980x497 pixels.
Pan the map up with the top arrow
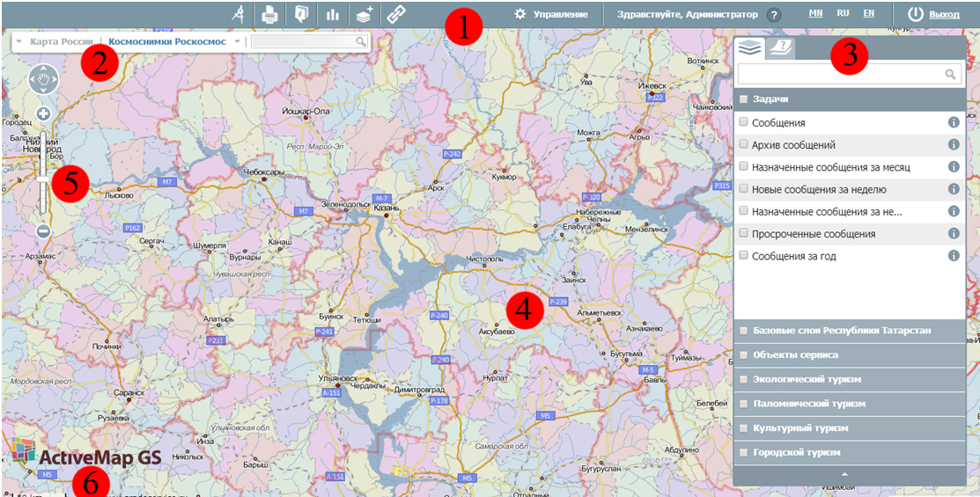[x=43, y=68]
